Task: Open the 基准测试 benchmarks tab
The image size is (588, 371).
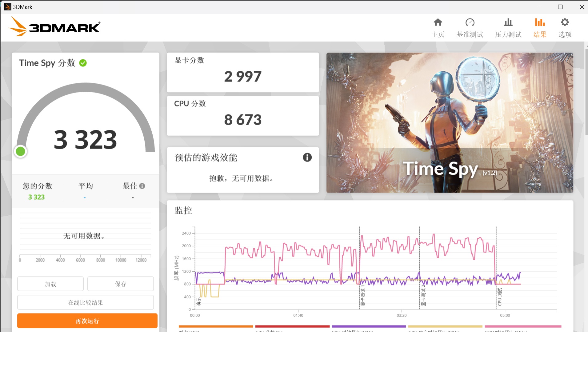Action: click(470, 28)
